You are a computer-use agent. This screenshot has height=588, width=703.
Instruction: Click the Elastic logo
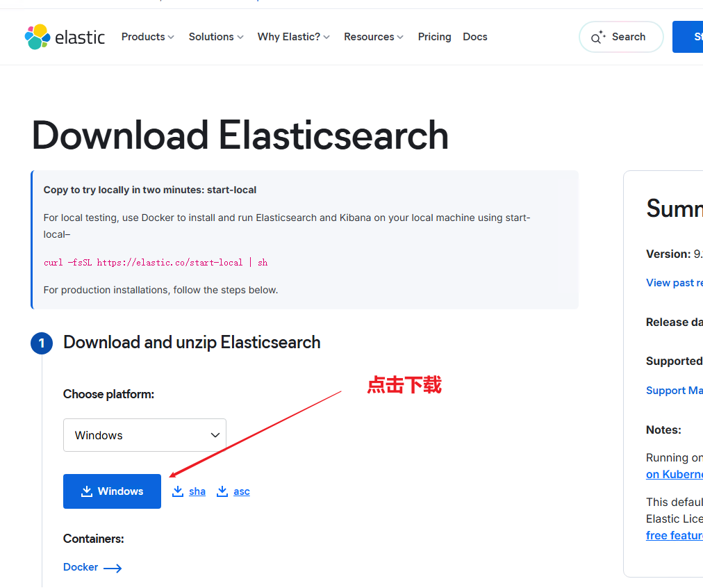65,37
